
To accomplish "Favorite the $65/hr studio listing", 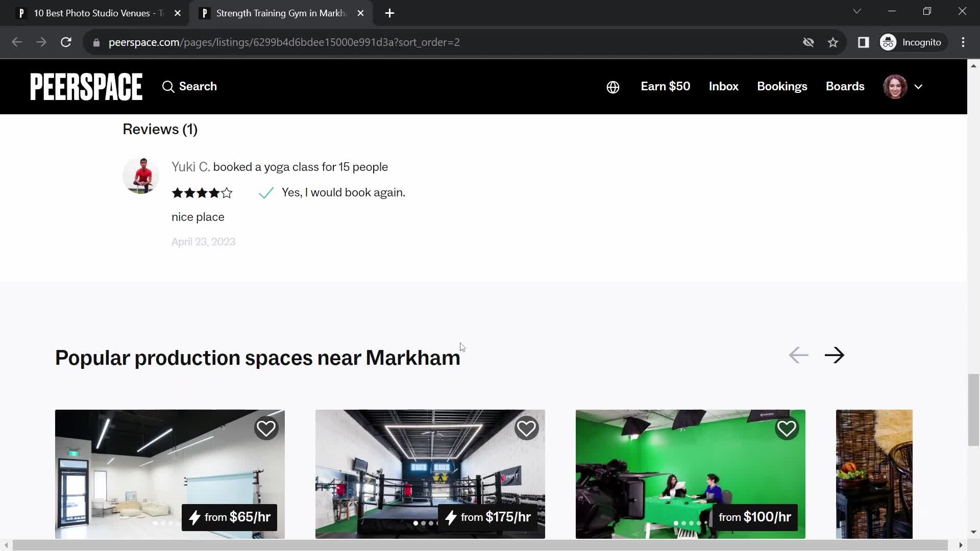I will pos(266,429).
